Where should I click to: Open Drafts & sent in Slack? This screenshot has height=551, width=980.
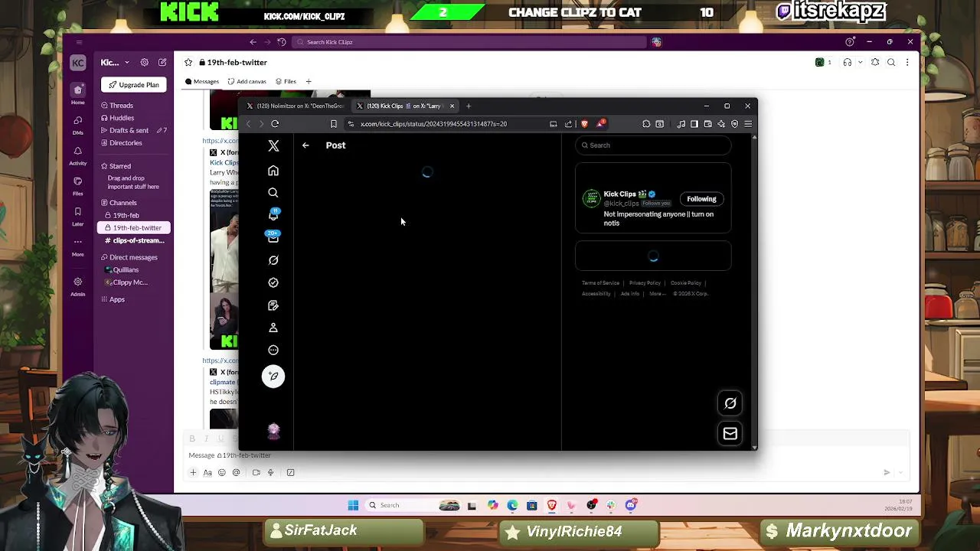tap(129, 131)
